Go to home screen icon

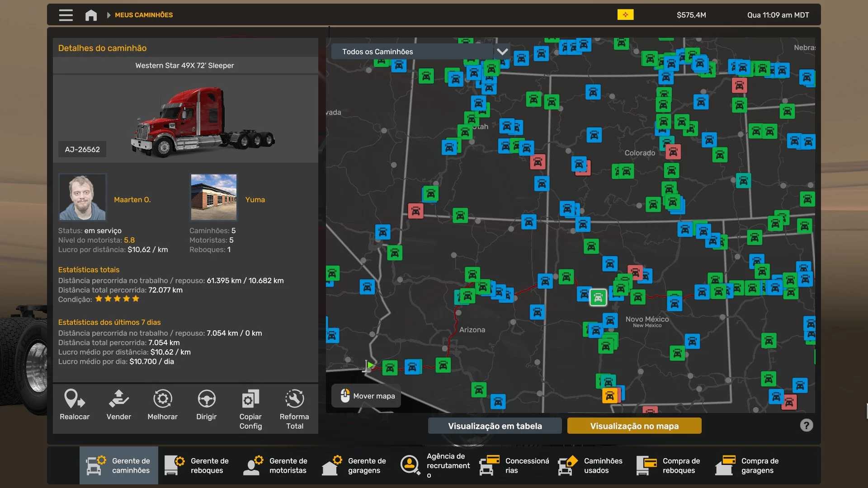click(x=91, y=15)
